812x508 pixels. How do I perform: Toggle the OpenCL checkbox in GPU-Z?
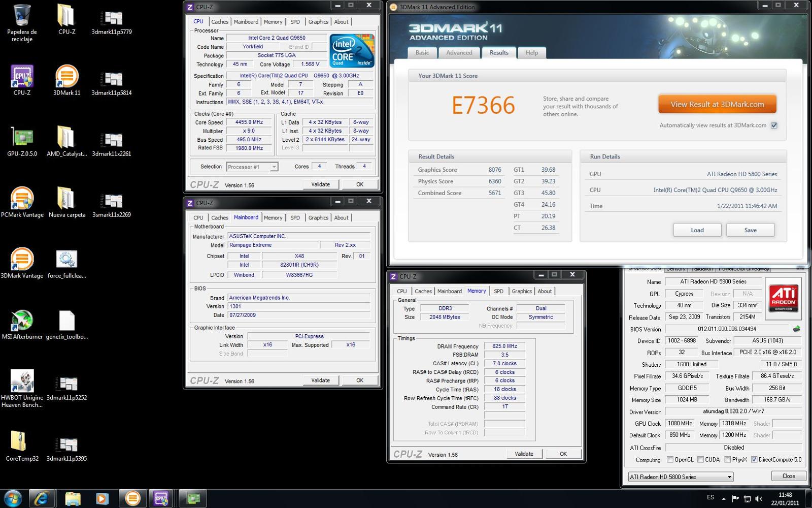click(x=670, y=459)
